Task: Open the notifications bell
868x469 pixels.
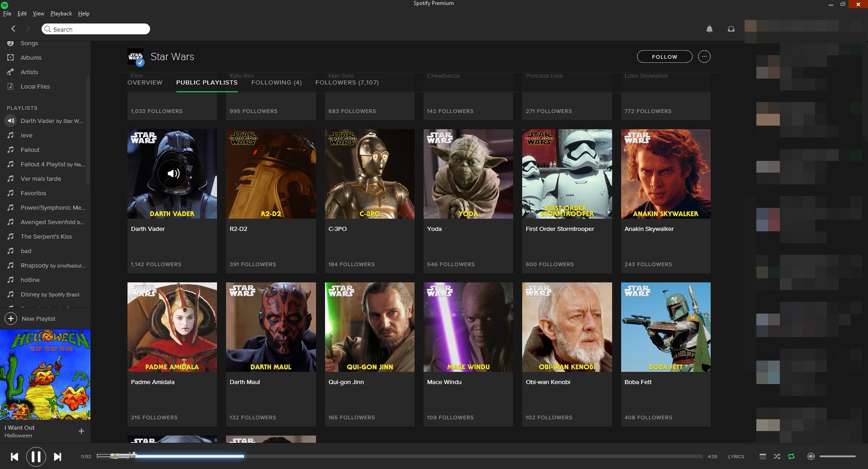Action: click(x=709, y=29)
